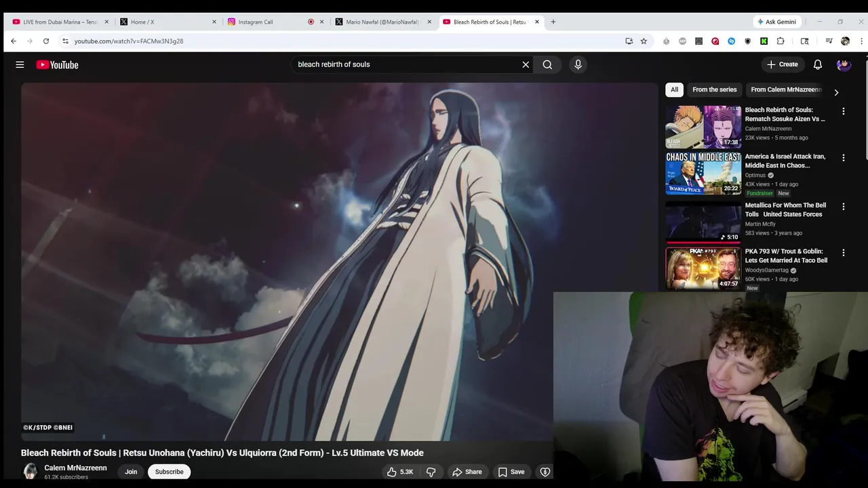Open Rematch Sosuke Aizen thumbnail

point(703,127)
